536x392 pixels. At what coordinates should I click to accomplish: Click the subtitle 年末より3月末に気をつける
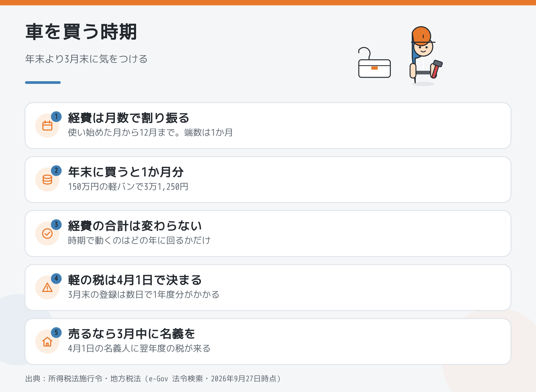tap(86, 59)
